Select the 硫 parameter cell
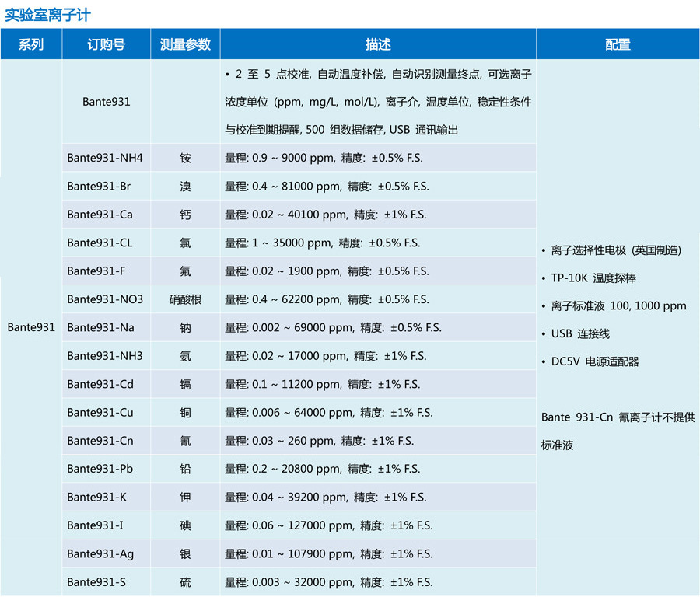 coord(185,581)
